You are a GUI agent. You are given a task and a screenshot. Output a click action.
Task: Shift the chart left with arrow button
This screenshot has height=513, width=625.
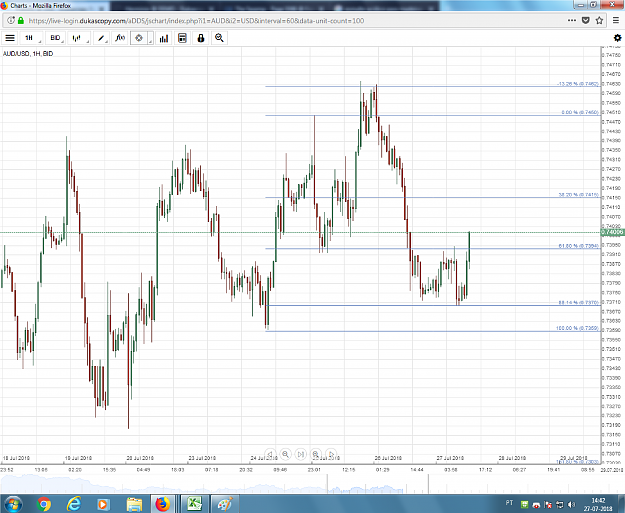coord(270,454)
